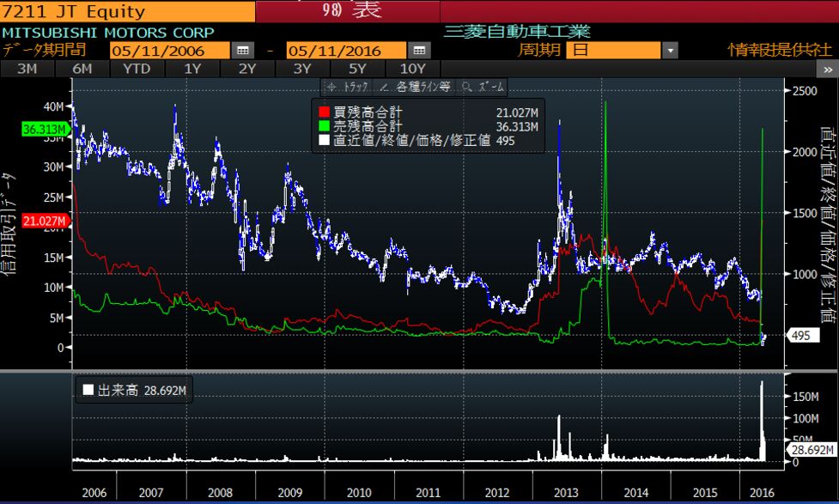Click the 100M volume axis value
This screenshot has height=504, width=839.
click(806, 418)
